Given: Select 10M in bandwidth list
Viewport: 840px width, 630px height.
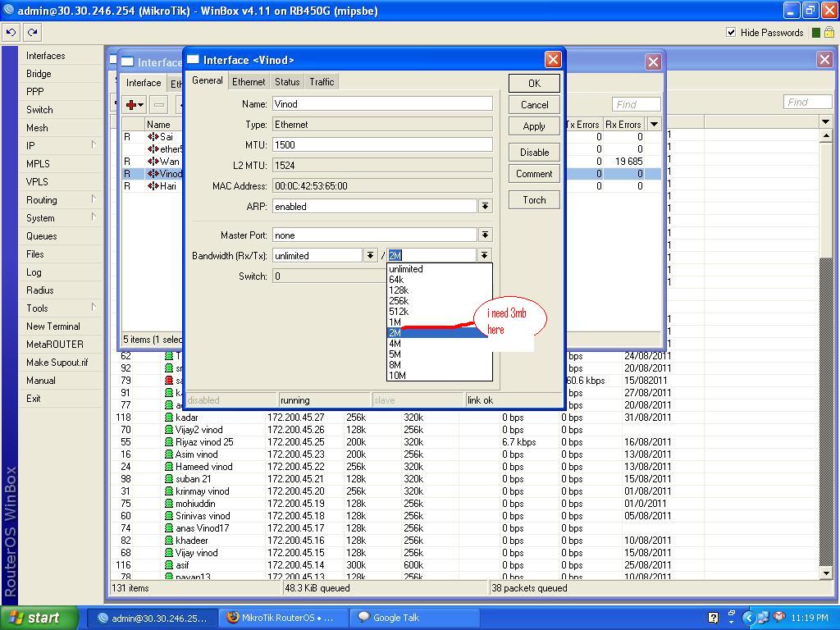Looking at the screenshot, I should [440, 376].
